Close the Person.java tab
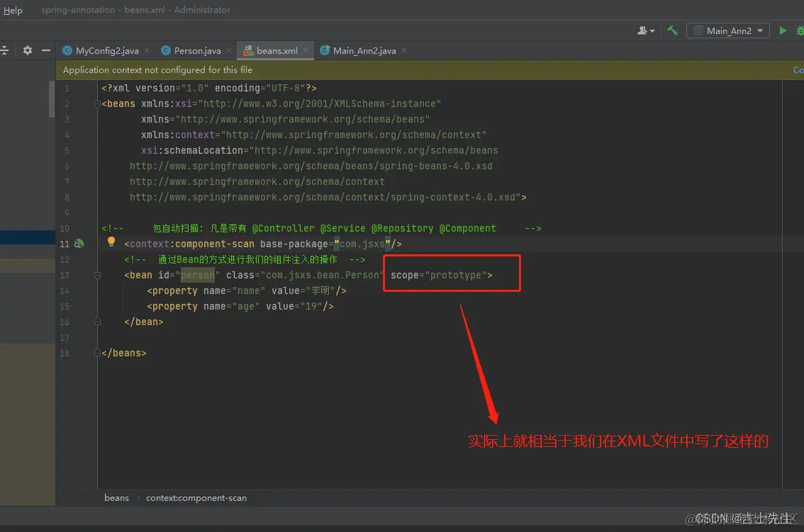 click(x=229, y=50)
